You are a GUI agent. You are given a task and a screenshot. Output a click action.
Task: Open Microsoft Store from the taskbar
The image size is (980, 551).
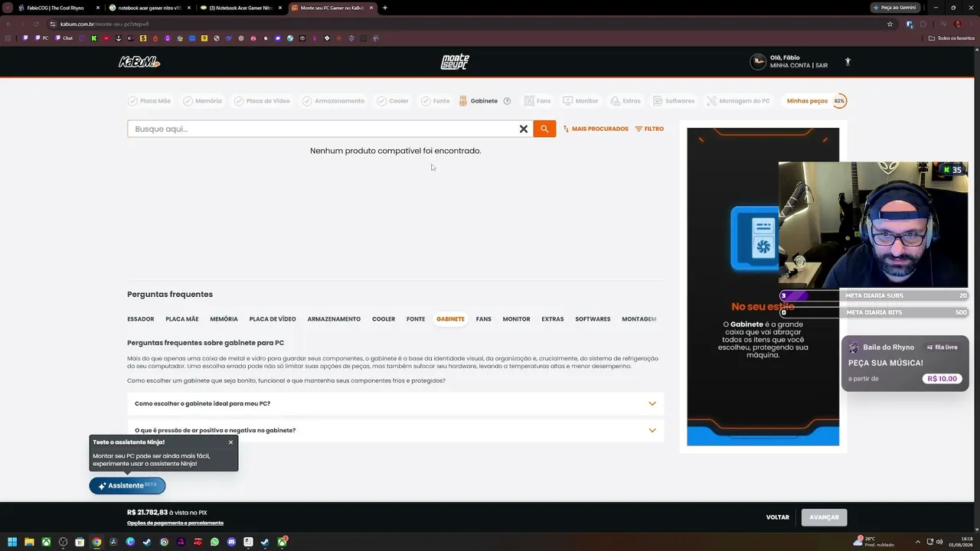pyautogui.click(x=80, y=542)
